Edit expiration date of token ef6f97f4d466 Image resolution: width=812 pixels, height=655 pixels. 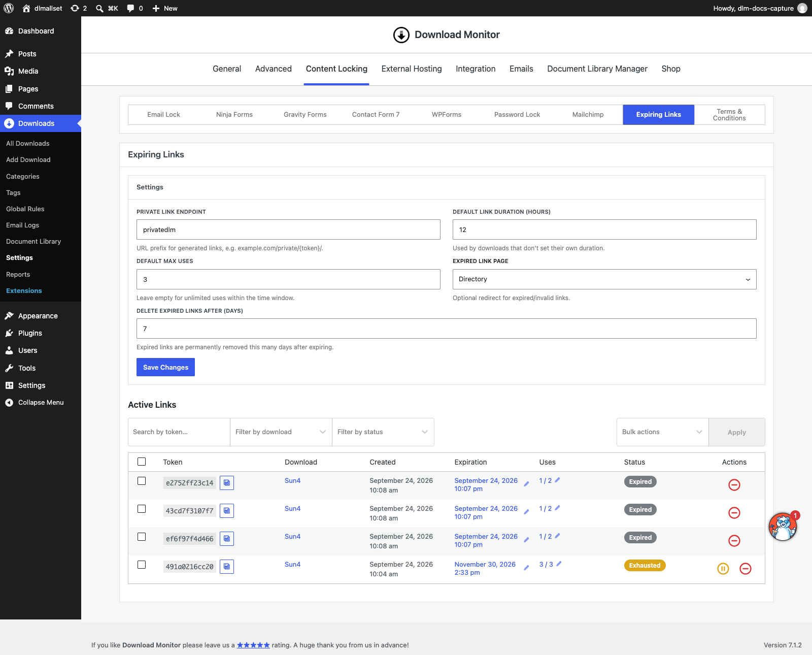pos(526,540)
